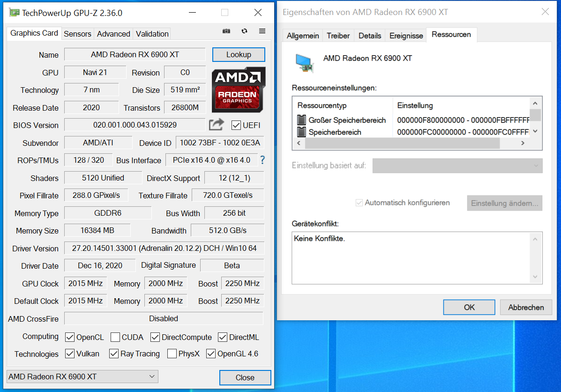Select the Ressourcen tab

(x=451, y=35)
